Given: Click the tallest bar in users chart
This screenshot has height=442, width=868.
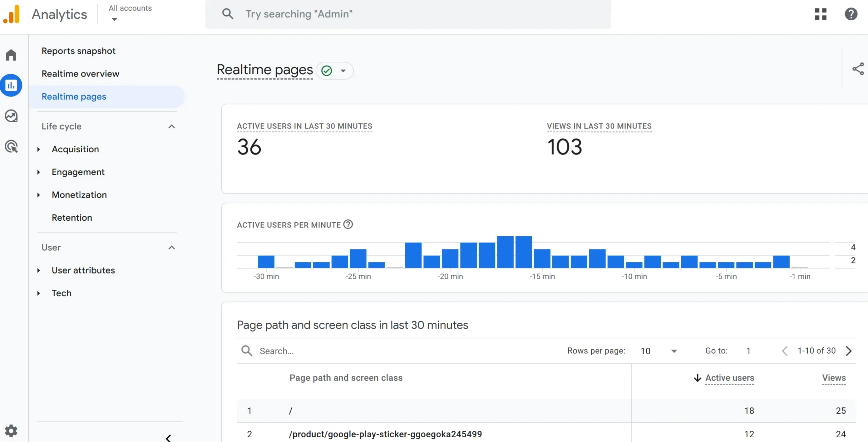Looking at the screenshot, I should tap(505, 252).
